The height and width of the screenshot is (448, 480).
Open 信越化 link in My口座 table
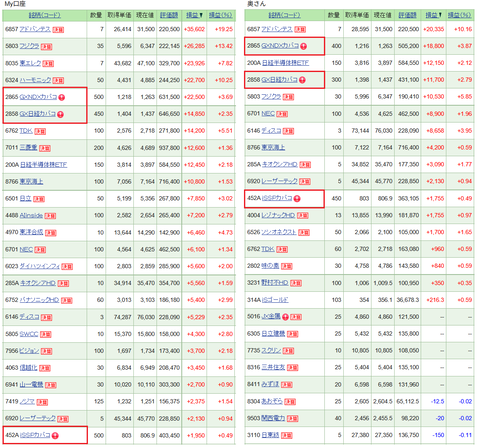28,368
